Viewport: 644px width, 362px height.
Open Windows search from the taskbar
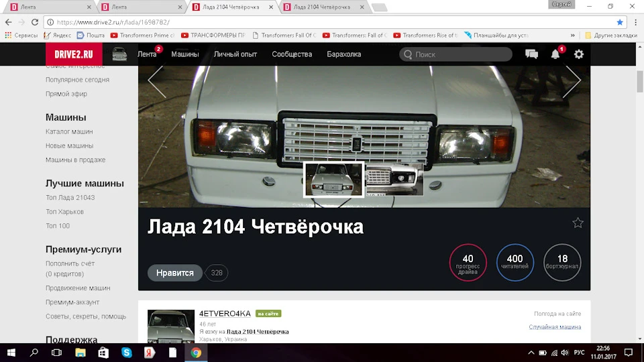(x=34, y=353)
